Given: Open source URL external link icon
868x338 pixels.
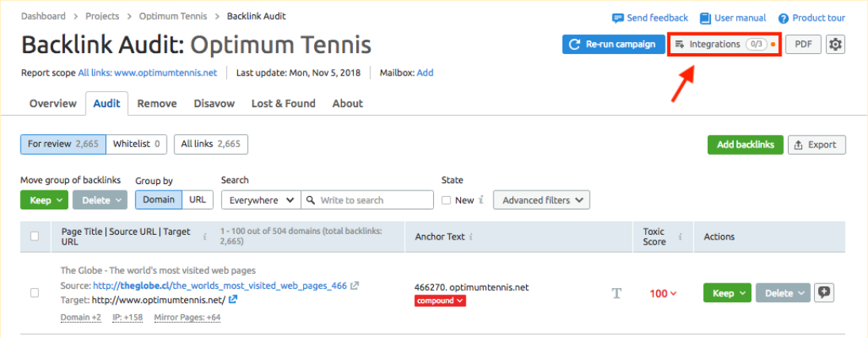Looking at the screenshot, I should 355,286.
